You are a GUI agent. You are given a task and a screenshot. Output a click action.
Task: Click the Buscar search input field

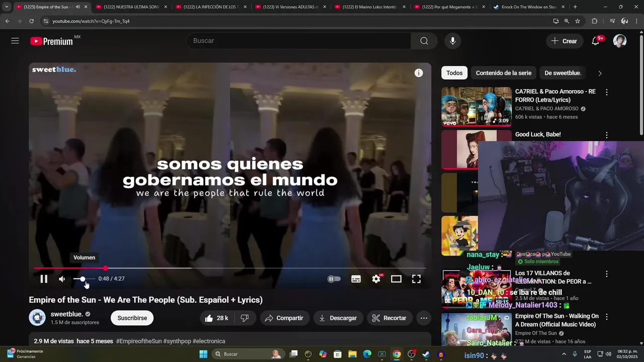point(299,41)
